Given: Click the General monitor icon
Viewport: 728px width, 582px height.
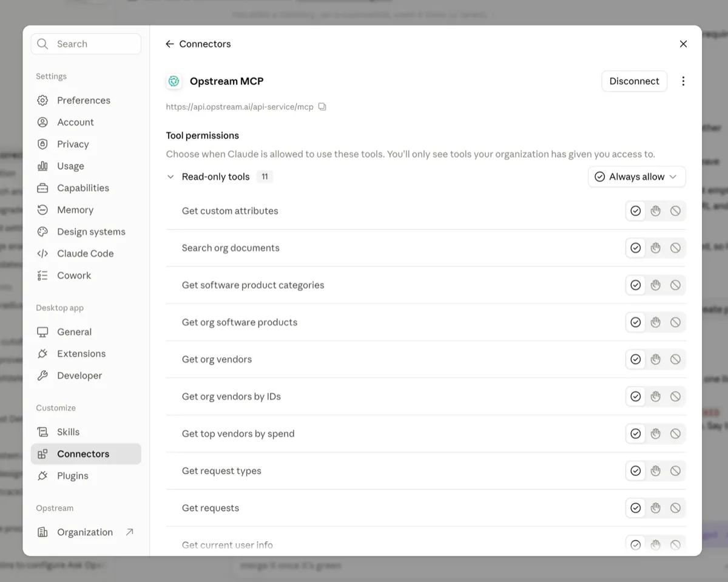Looking at the screenshot, I should pyautogui.click(x=42, y=331).
